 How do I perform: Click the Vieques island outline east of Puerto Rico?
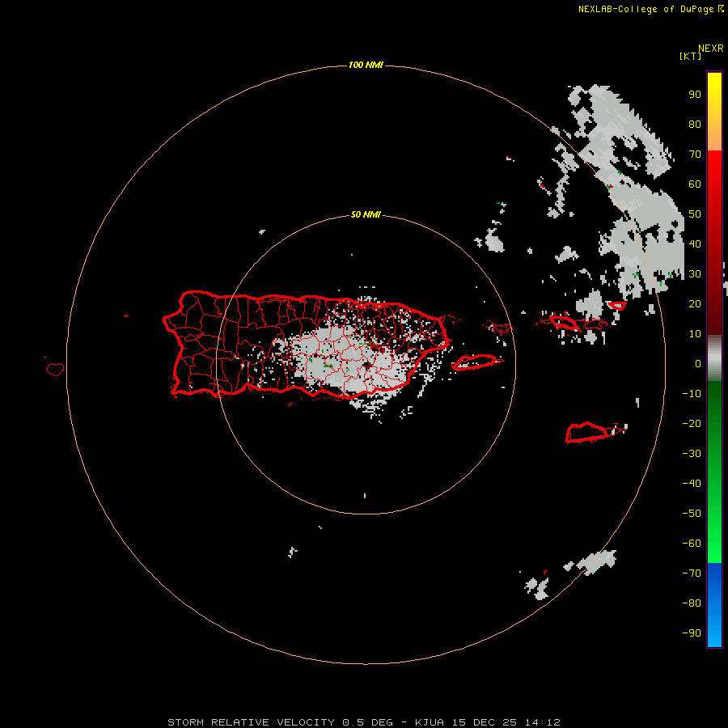(x=475, y=362)
